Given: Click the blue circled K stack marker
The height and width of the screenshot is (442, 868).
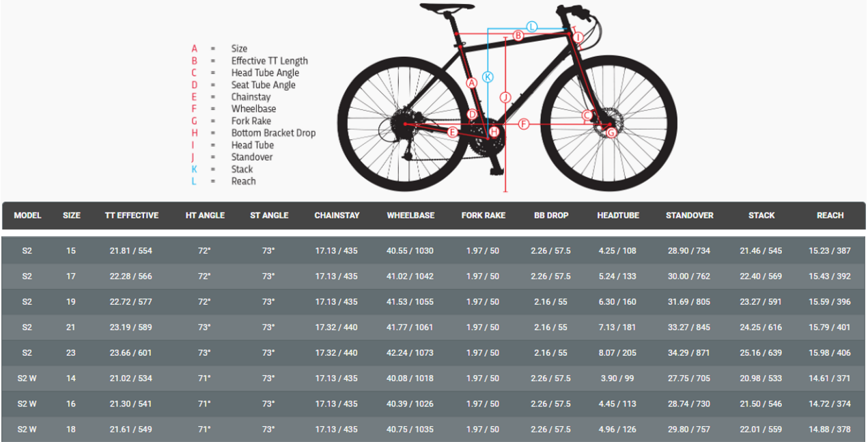Looking at the screenshot, I should (488, 77).
